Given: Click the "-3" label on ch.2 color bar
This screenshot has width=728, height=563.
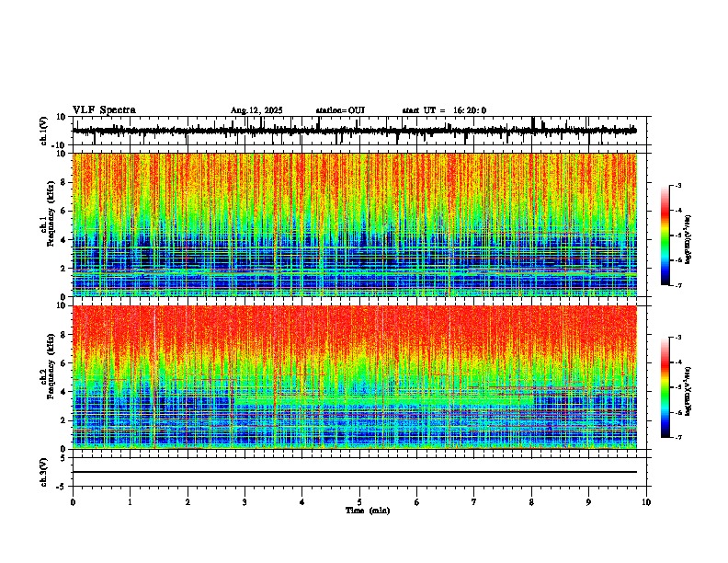Looking at the screenshot, I should tap(678, 338).
